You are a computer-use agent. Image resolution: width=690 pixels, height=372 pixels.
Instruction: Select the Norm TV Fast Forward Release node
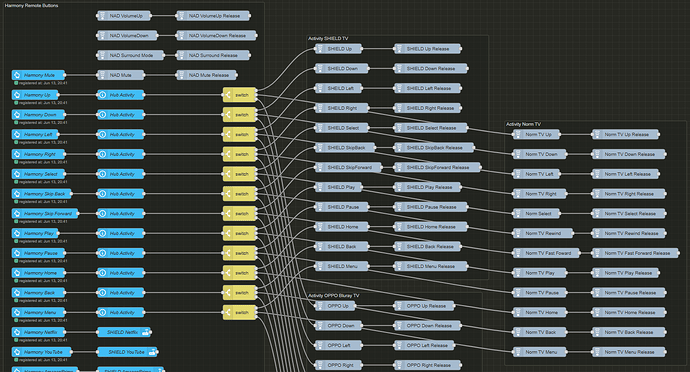click(x=635, y=253)
